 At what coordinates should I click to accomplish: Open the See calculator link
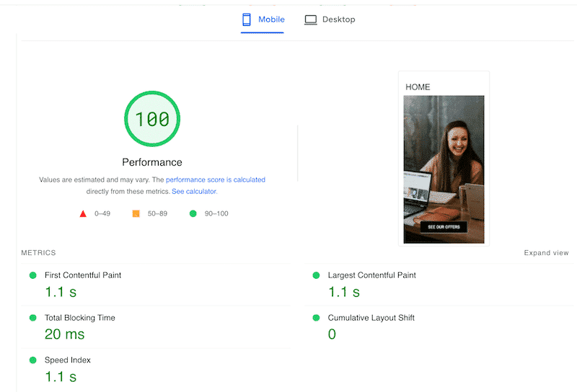pyautogui.click(x=194, y=192)
